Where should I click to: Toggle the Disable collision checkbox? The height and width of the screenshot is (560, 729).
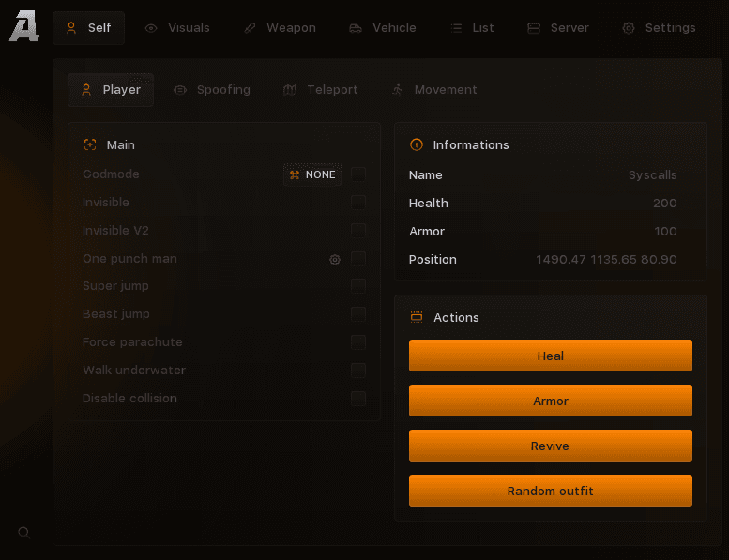coord(358,399)
